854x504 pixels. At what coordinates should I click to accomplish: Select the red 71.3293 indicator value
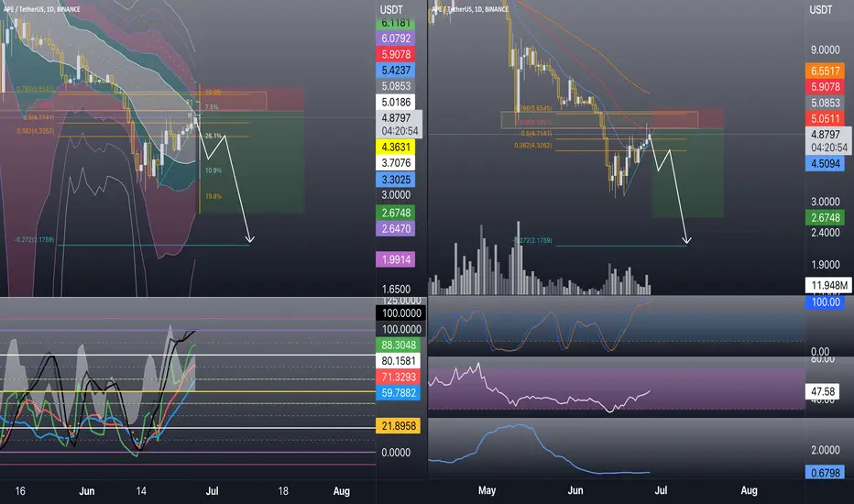[x=398, y=377]
